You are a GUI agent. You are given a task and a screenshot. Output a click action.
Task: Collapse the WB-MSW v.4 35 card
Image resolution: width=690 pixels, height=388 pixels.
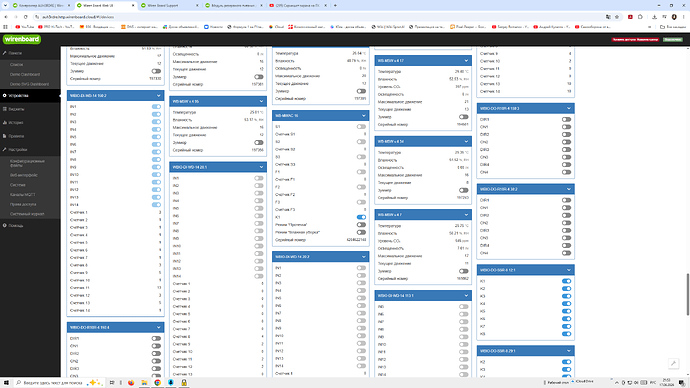pos(261,101)
